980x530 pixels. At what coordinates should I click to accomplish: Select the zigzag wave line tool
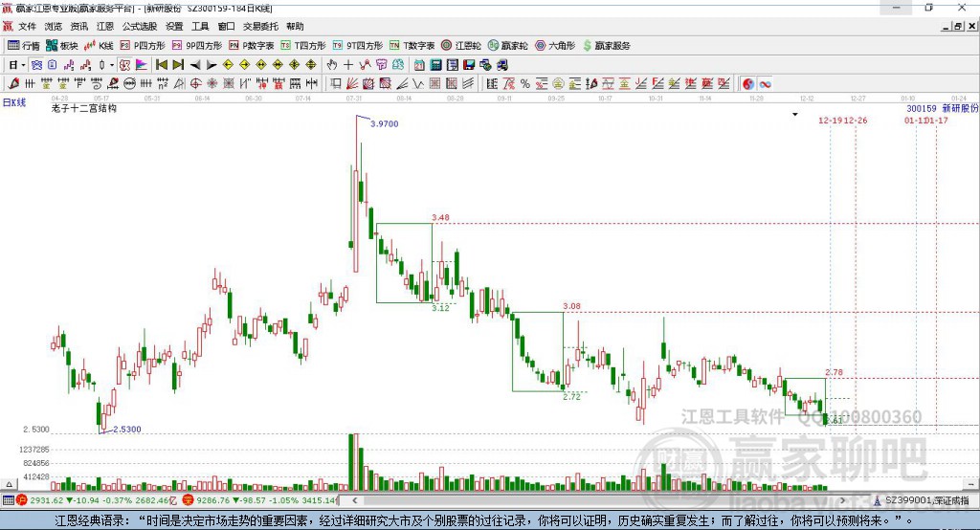click(x=417, y=84)
